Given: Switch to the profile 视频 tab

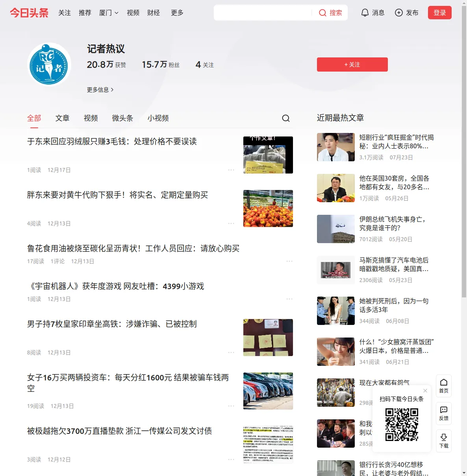Looking at the screenshot, I should click(x=91, y=118).
